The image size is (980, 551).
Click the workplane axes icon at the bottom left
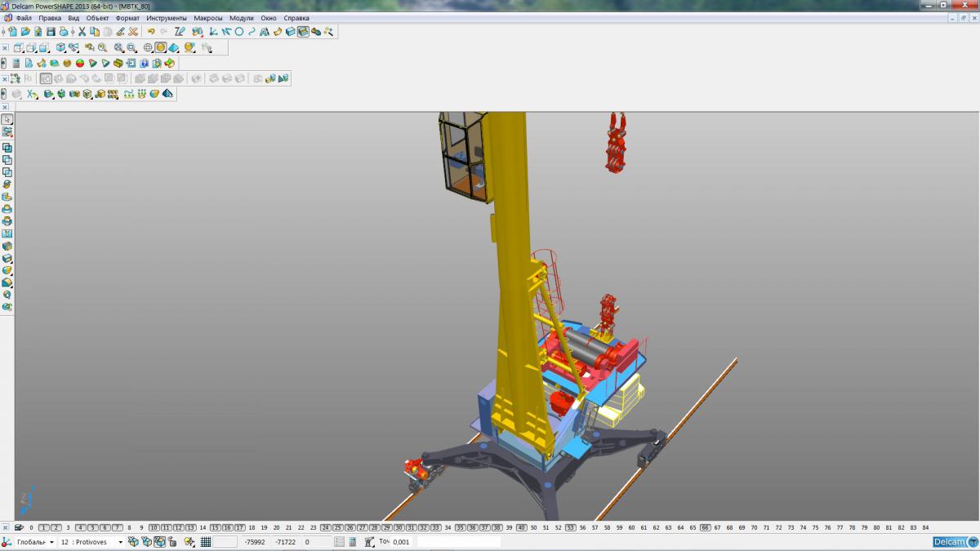tap(6, 541)
